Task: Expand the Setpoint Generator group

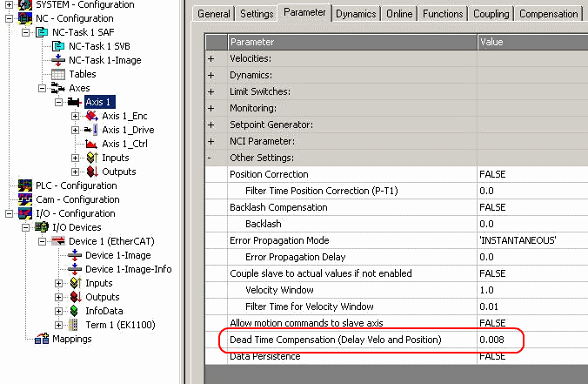Action: click(x=211, y=125)
